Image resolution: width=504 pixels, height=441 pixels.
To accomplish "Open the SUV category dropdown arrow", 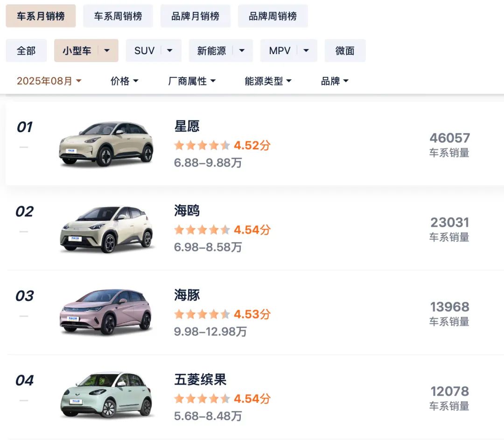I will pos(170,51).
